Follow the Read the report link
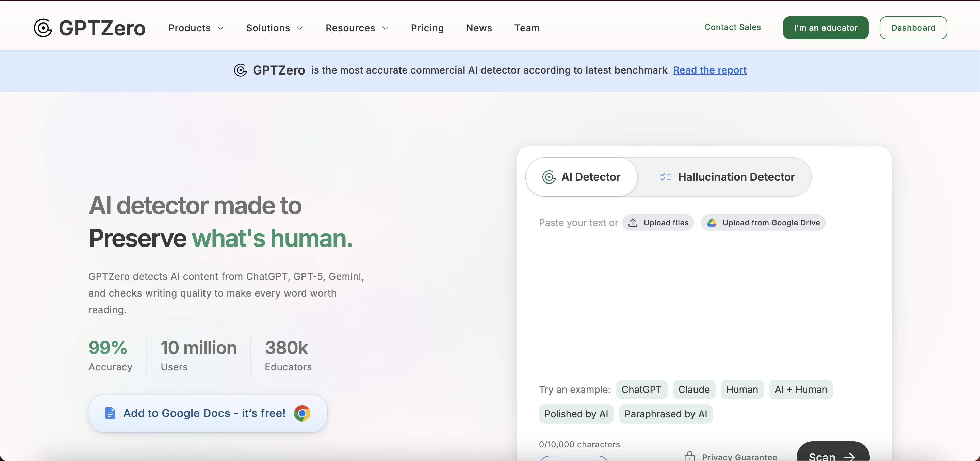Viewport: 980px width, 461px height. (x=709, y=70)
